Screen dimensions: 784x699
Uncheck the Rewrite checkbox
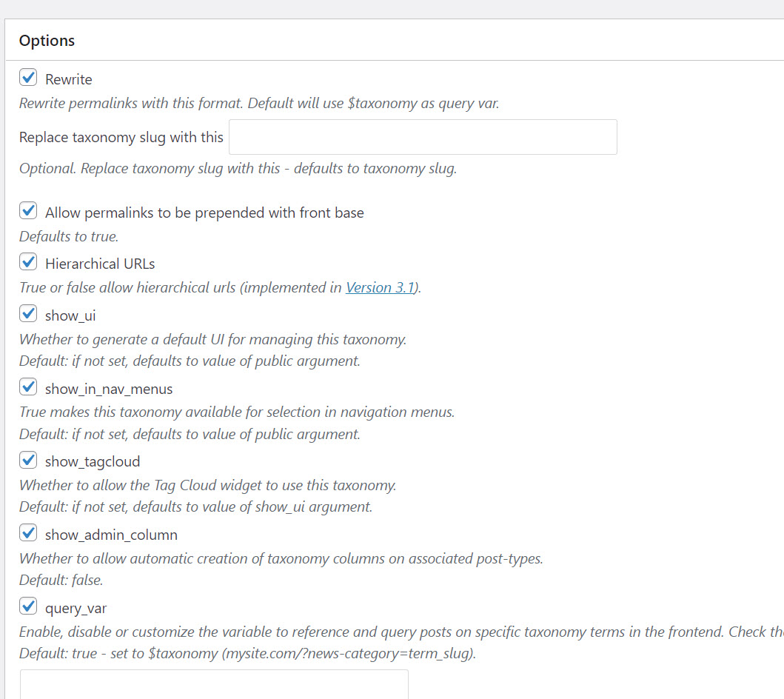(x=28, y=78)
